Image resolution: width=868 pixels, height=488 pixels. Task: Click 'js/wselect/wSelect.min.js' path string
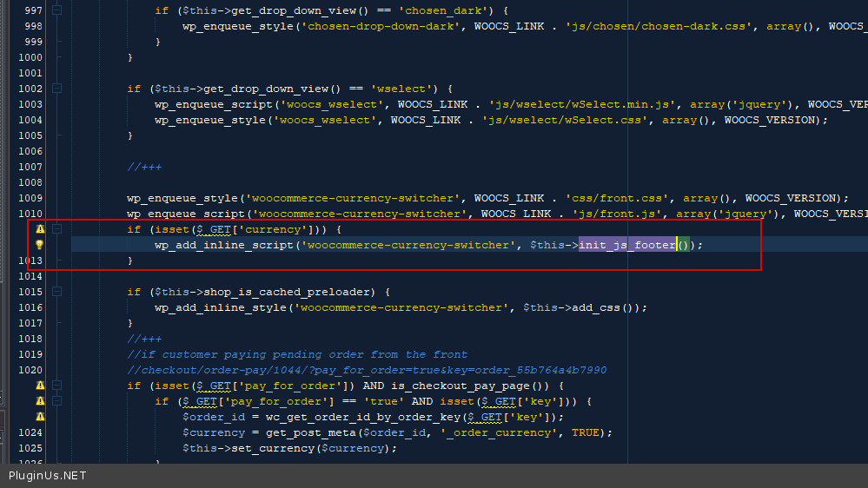point(582,104)
